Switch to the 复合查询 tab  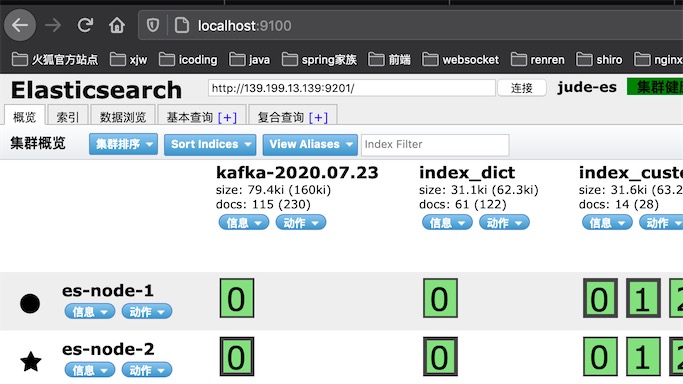(x=292, y=116)
